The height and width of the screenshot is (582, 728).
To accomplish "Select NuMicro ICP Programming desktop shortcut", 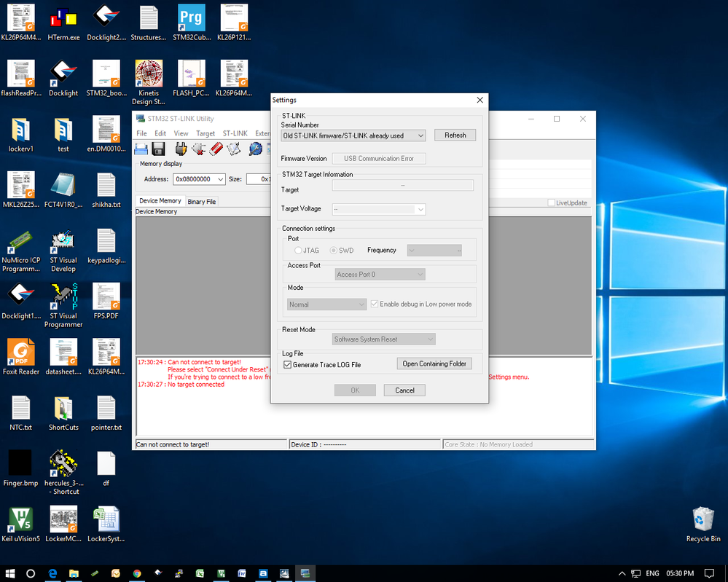I will [21, 251].
